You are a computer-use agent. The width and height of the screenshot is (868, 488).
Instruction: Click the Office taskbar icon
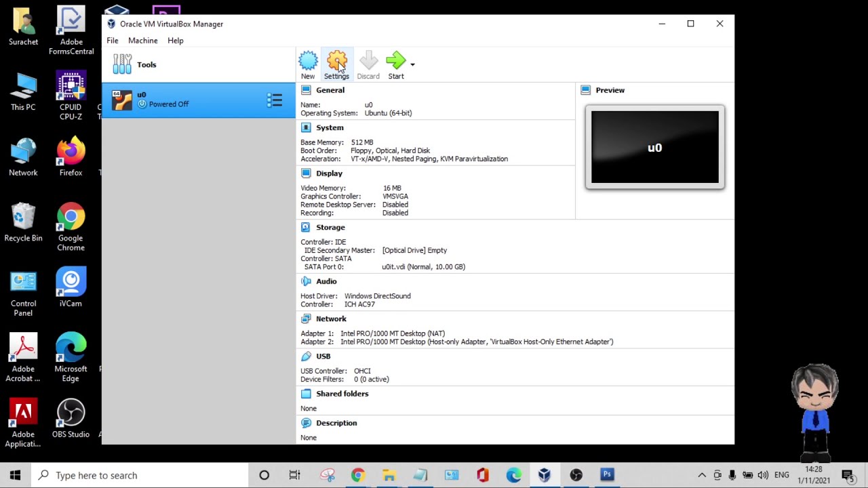coord(482,475)
